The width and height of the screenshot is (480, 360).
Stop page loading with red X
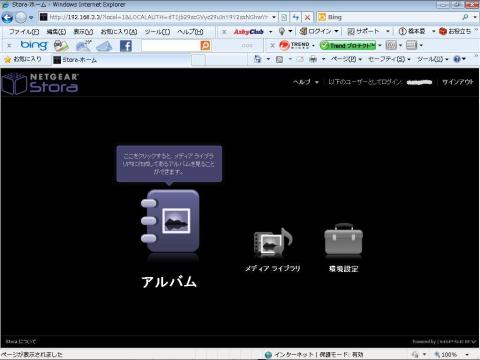308,17
